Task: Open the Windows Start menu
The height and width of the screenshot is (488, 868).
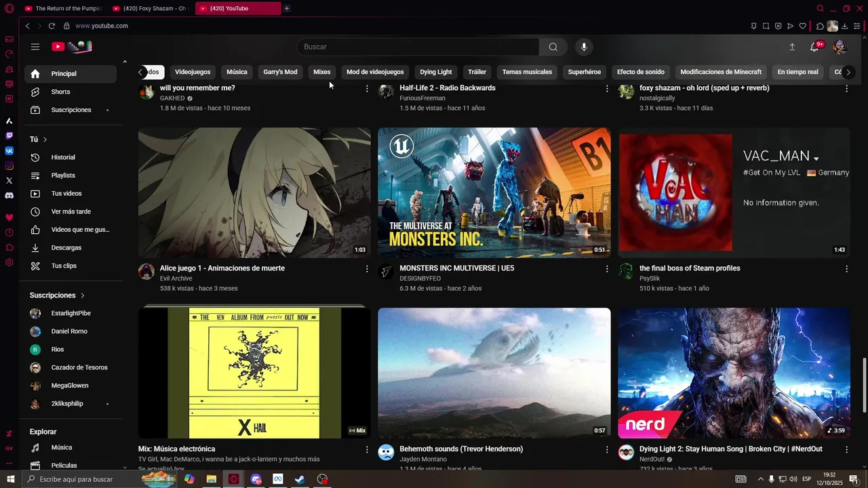Action: pos(10,479)
